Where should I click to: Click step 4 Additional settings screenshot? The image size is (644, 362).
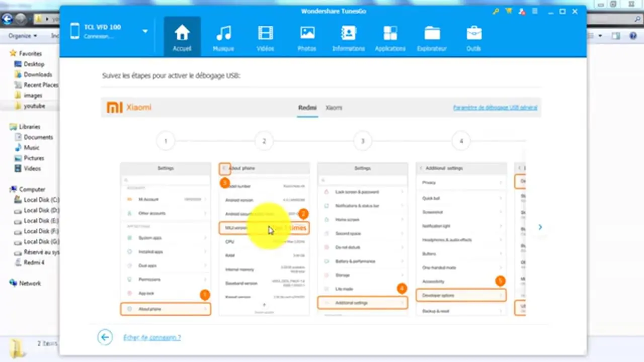(x=461, y=239)
